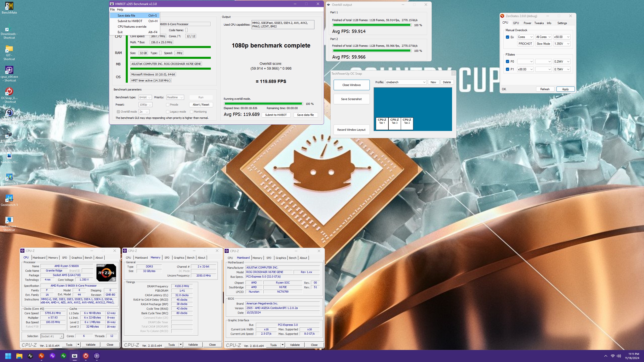The image size is (644, 362).
Task: Click Apply button in ZenStates
Action: tap(565, 89)
